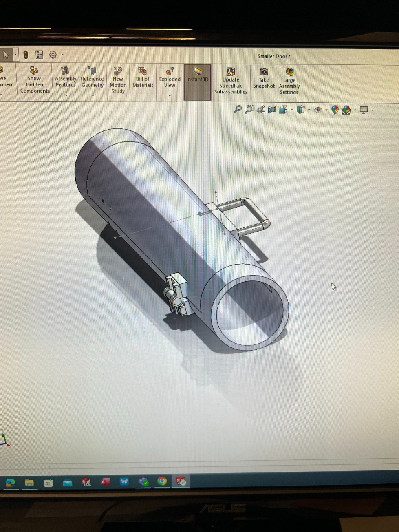399x532 pixels.
Task: Insert a Bill of Materials
Action: (x=143, y=77)
